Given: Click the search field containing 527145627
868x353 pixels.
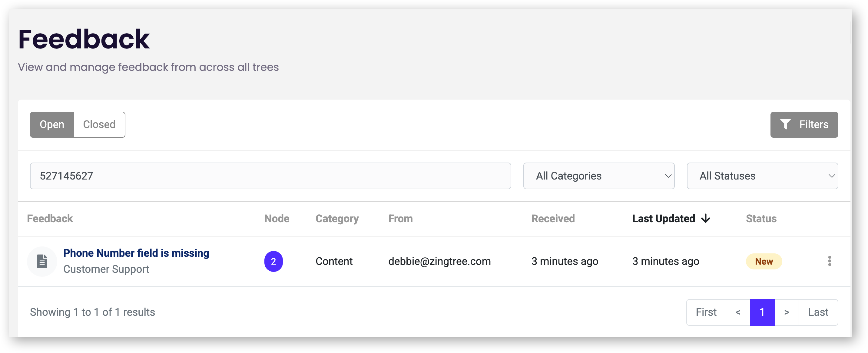Looking at the screenshot, I should (270, 176).
